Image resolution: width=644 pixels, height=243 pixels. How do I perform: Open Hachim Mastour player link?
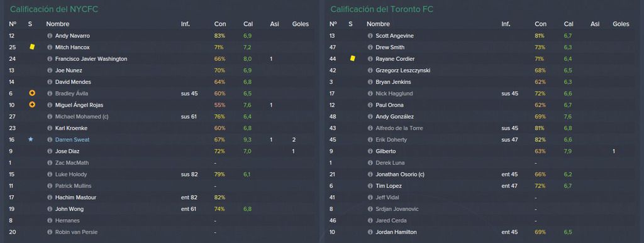(75, 198)
